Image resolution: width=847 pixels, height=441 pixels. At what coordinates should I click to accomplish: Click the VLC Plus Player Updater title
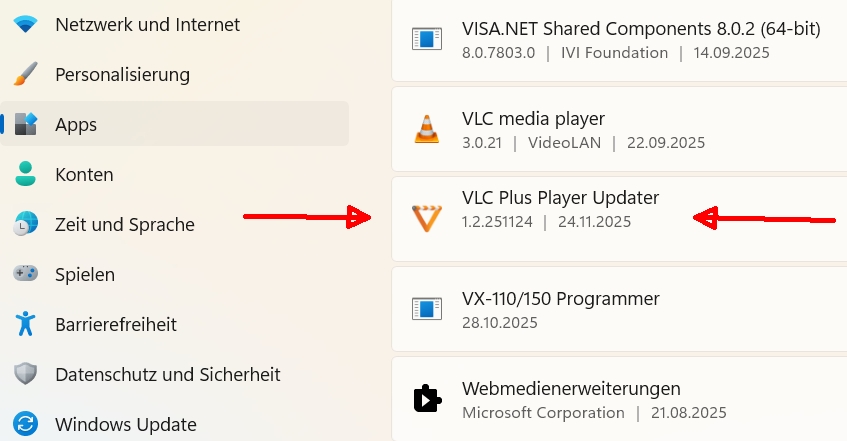click(560, 197)
